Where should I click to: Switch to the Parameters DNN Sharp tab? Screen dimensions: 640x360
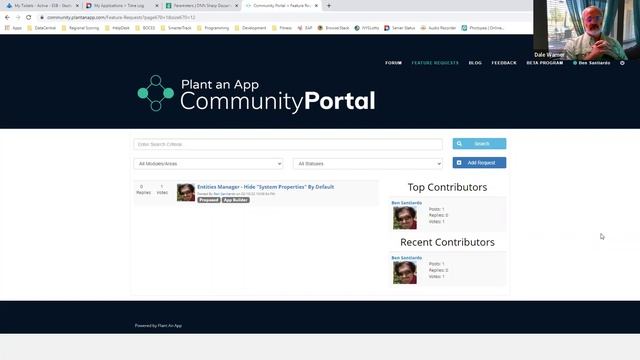tap(201, 6)
